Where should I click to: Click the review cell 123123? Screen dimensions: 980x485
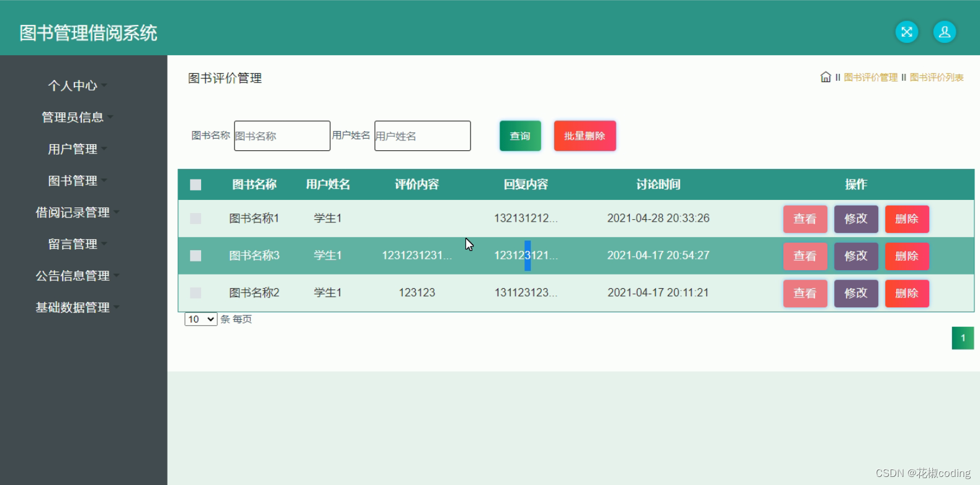click(417, 292)
